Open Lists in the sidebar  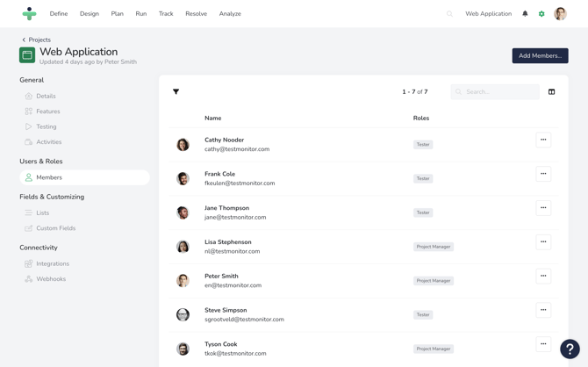pyautogui.click(x=42, y=212)
